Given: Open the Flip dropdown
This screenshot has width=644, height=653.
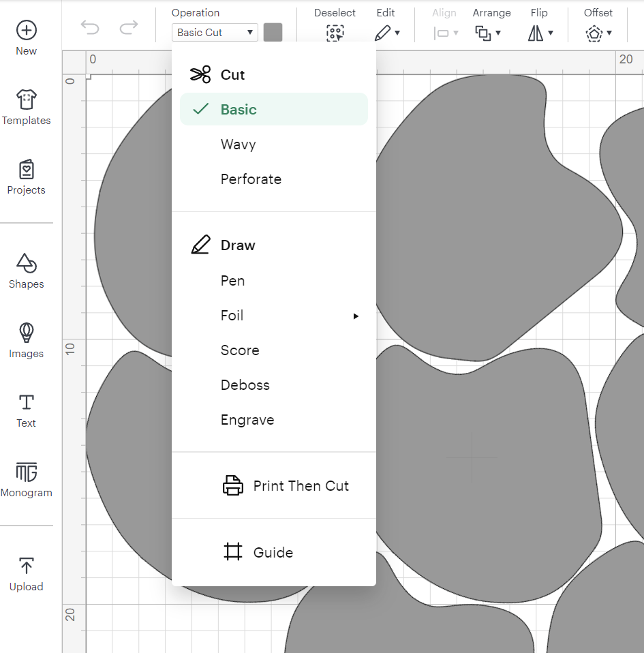Looking at the screenshot, I should pos(540,33).
